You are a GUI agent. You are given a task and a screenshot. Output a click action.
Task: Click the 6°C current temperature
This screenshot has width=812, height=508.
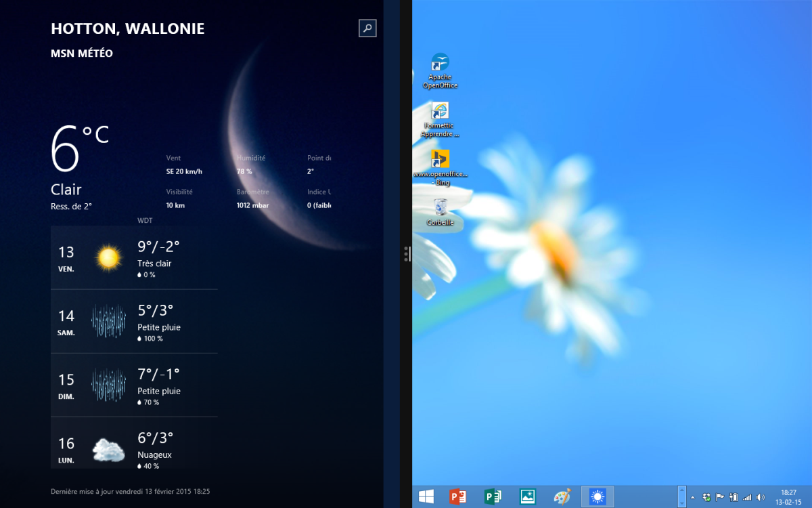click(80, 148)
